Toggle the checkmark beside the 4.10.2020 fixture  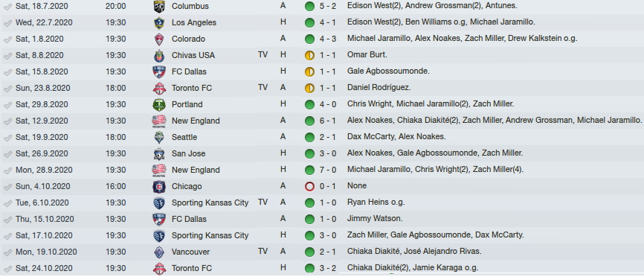pos(7,187)
